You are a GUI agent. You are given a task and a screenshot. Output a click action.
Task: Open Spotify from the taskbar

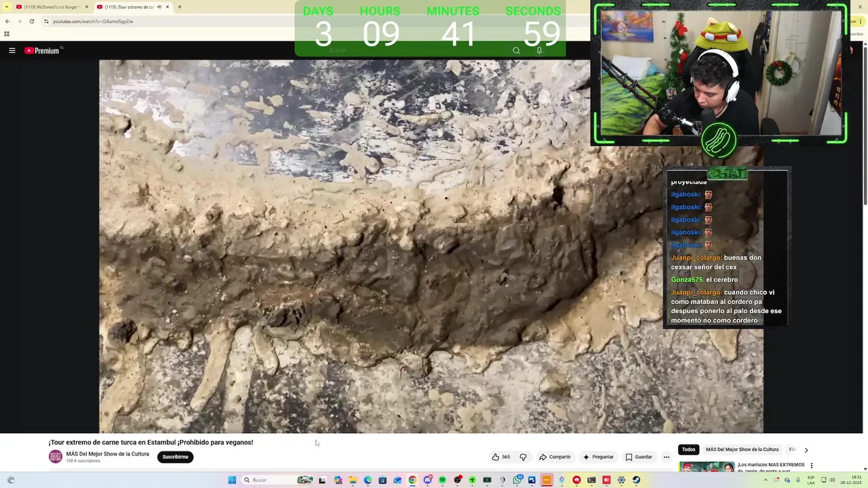click(442, 480)
